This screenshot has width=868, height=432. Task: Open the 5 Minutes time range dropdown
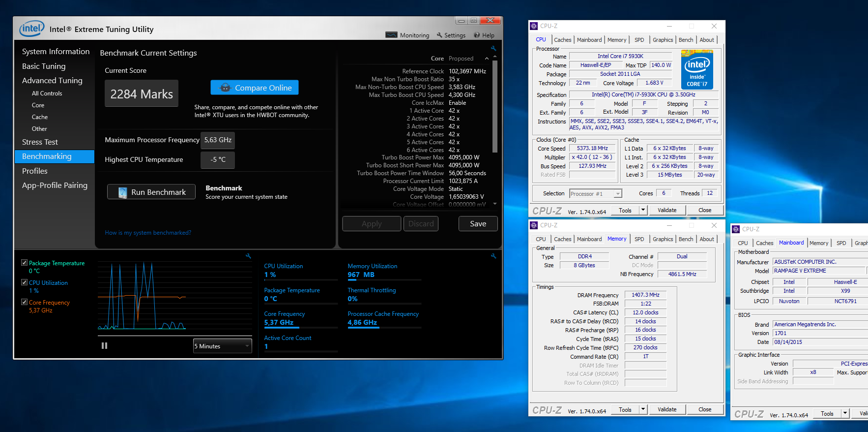point(223,346)
